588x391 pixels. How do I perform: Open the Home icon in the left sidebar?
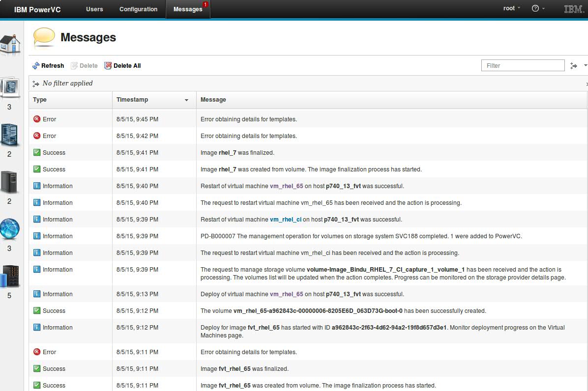point(10,44)
